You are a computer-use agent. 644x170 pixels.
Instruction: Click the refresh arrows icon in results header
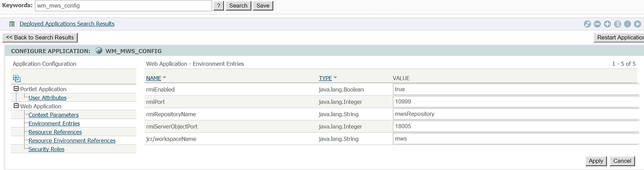pos(587,24)
